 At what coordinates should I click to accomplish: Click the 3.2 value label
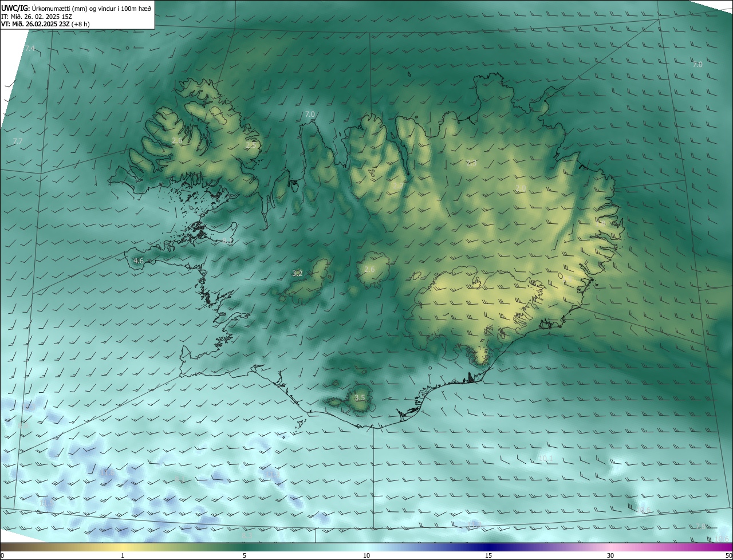click(297, 274)
